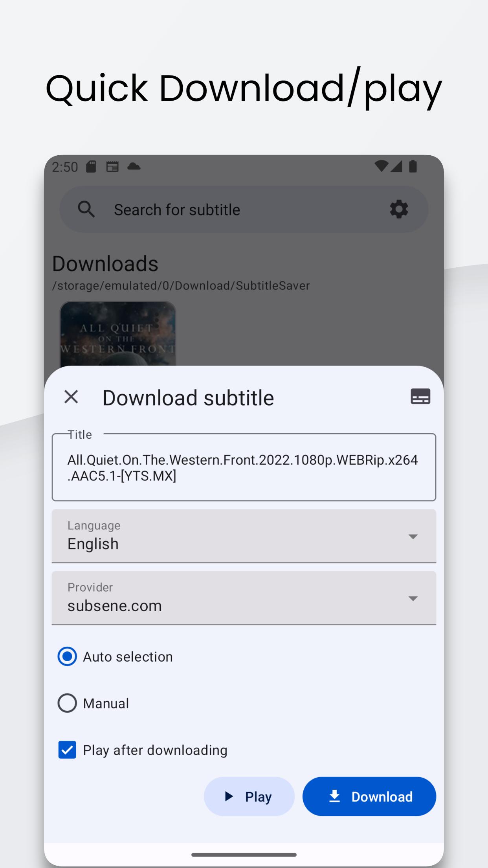Select the Manual radio button
This screenshot has width=488, height=868.
click(x=67, y=703)
